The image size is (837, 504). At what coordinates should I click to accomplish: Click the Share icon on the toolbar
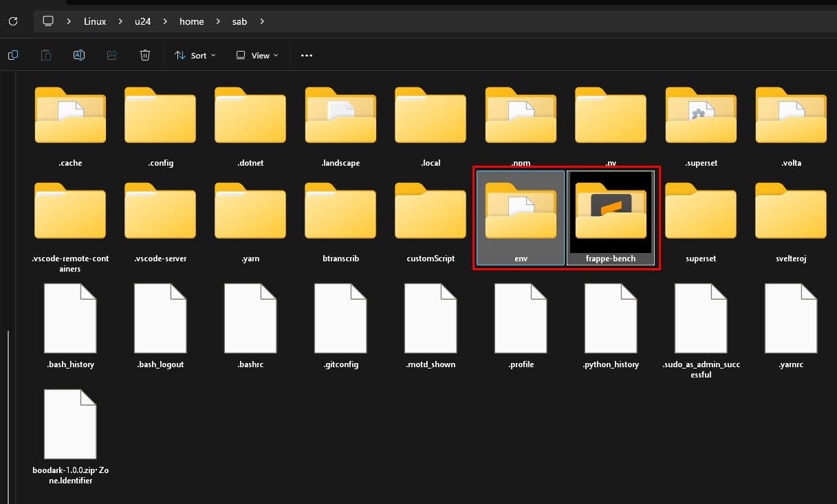[x=111, y=55]
